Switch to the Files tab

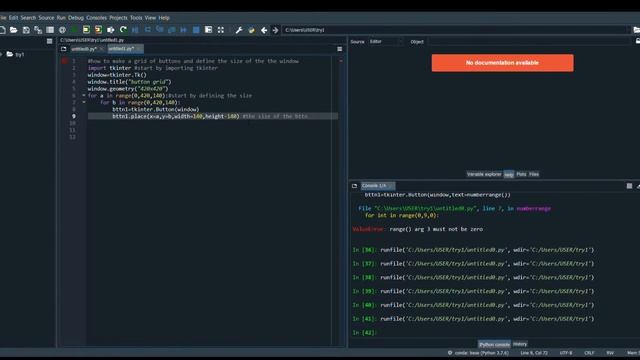click(x=534, y=174)
